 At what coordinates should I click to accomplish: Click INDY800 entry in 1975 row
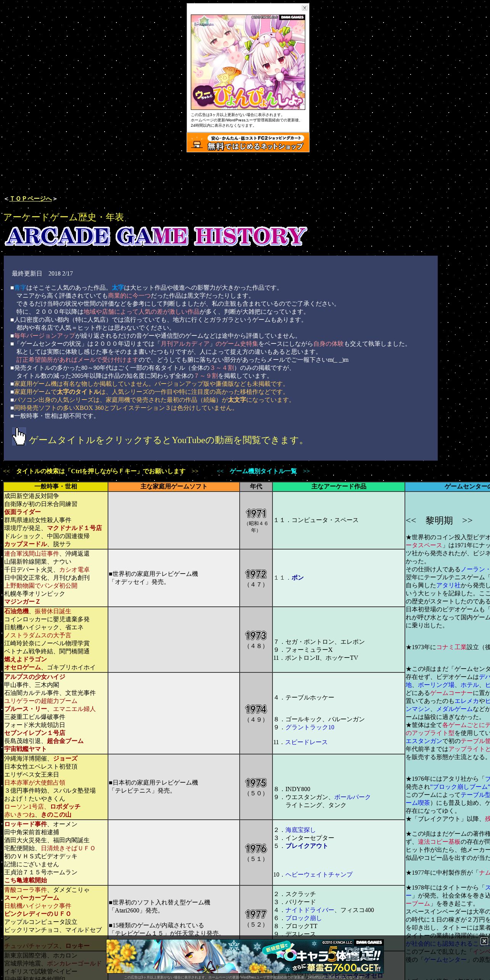pos(298,789)
